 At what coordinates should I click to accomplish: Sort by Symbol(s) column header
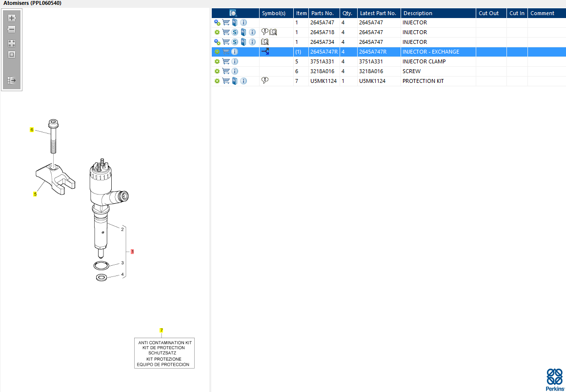click(x=276, y=13)
